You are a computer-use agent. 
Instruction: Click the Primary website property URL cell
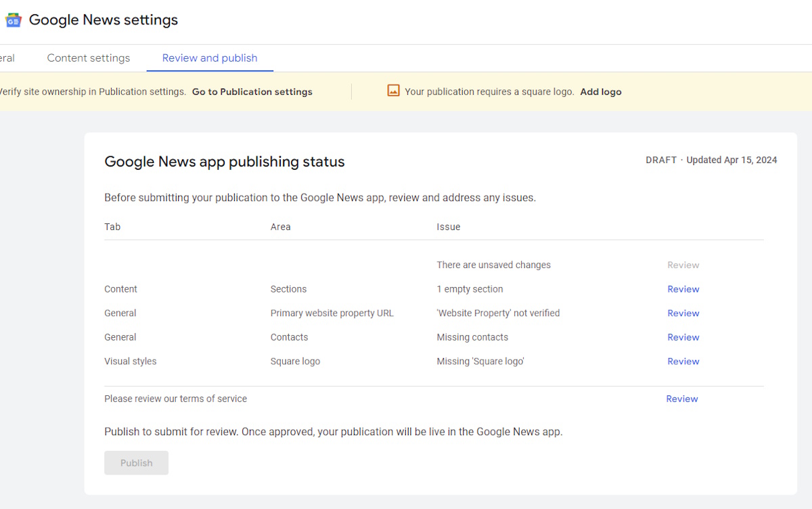(x=332, y=313)
